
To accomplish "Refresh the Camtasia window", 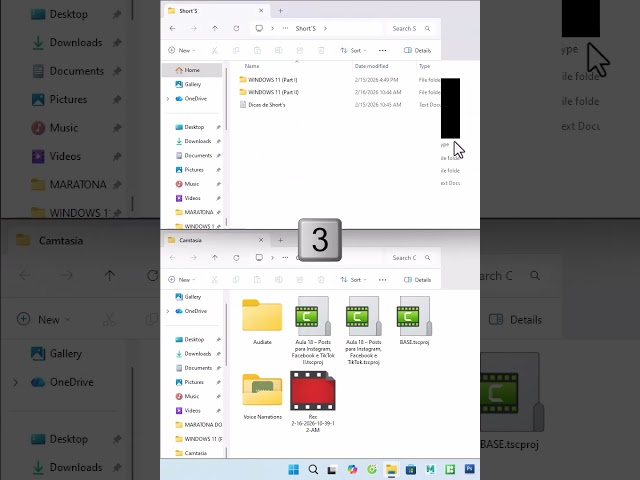I will click(236, 258).
